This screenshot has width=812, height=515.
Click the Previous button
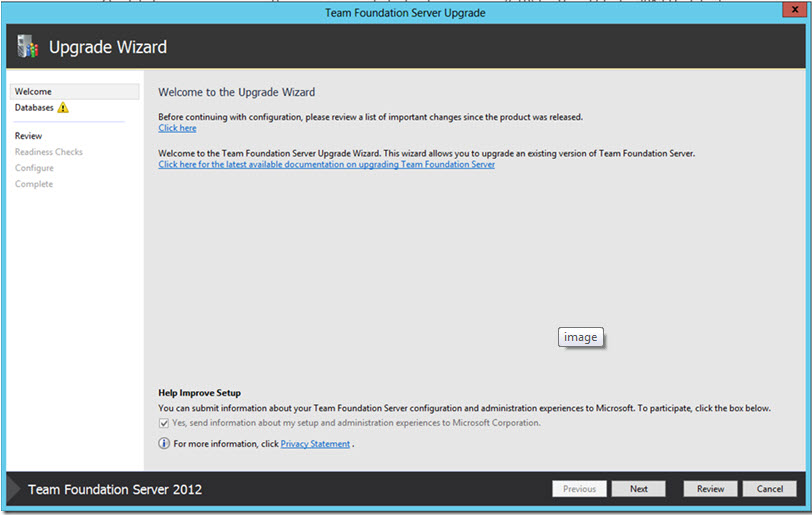pyautogui.click(x=579, y=489)
